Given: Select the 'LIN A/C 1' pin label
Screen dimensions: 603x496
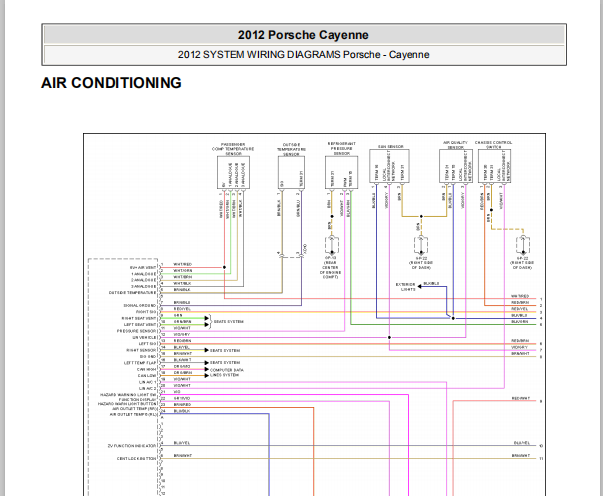Looking at the screenshot, I should point(148,382).
